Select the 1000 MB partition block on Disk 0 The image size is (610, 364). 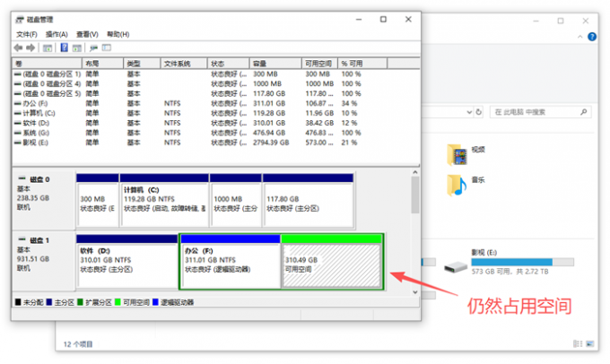click(x=236, y=200)
